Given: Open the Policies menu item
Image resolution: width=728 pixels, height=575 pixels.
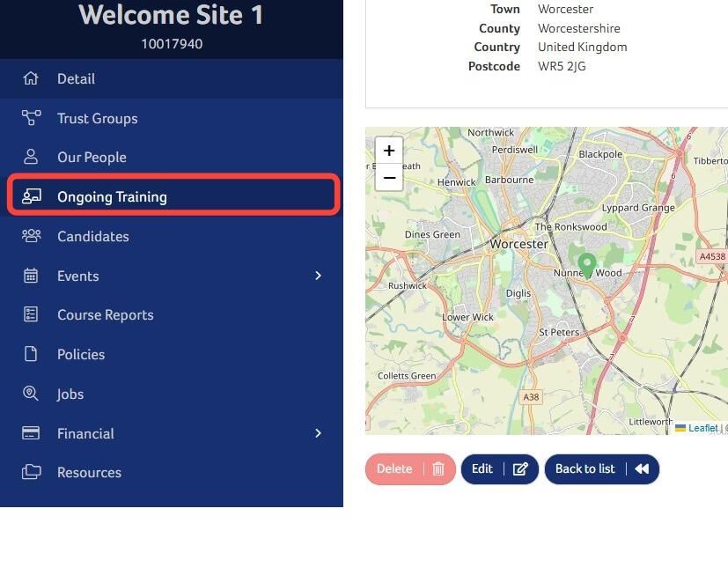Looking at the screenshot, I should coord(172,354).
